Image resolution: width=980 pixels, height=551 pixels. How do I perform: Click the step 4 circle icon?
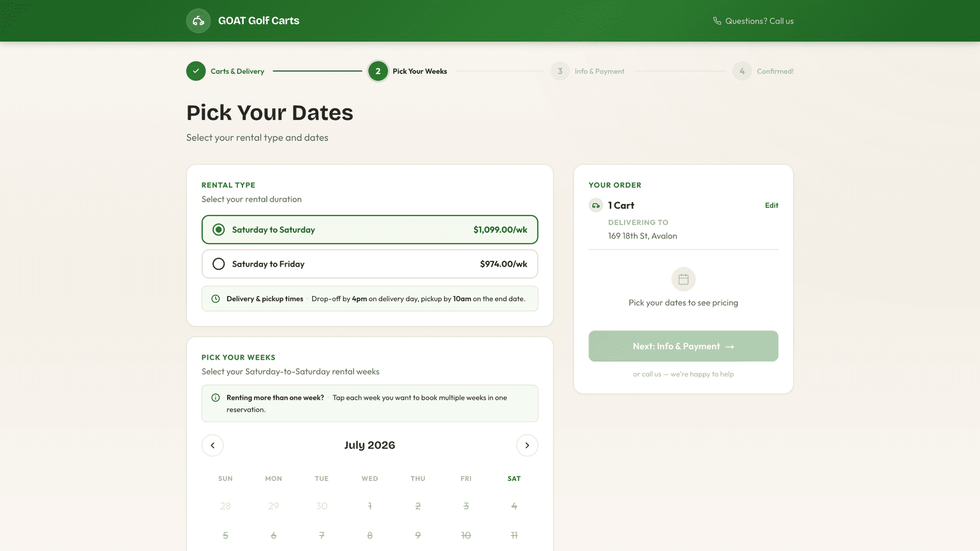click(742, 71)
